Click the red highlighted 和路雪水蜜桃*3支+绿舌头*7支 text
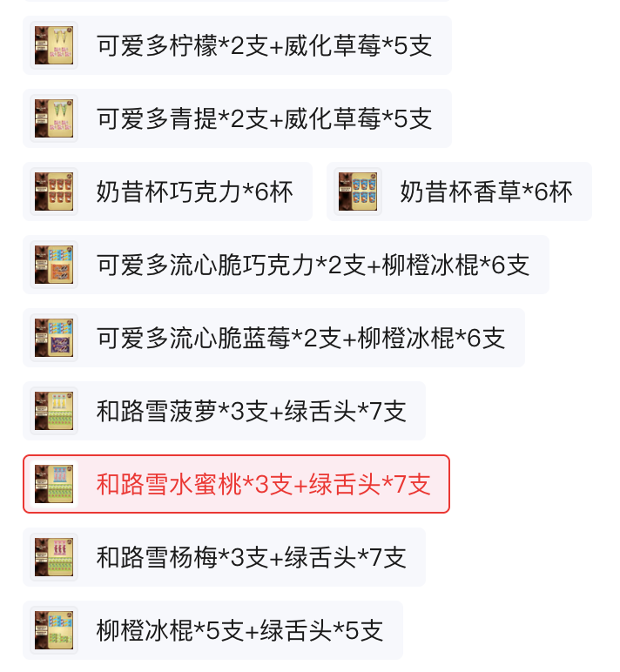The height and width of the screenshot is (672, 620). 264,484
